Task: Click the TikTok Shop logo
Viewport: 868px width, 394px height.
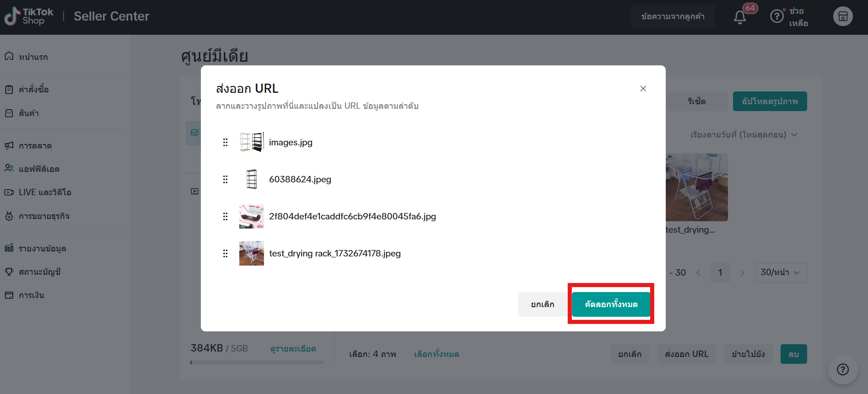Action: tap(29, 16)
